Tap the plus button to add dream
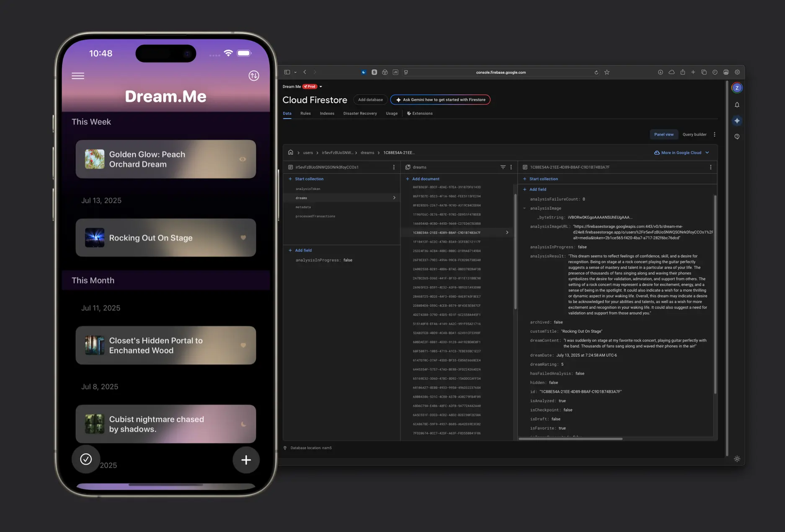 click(x=246, y=460)
